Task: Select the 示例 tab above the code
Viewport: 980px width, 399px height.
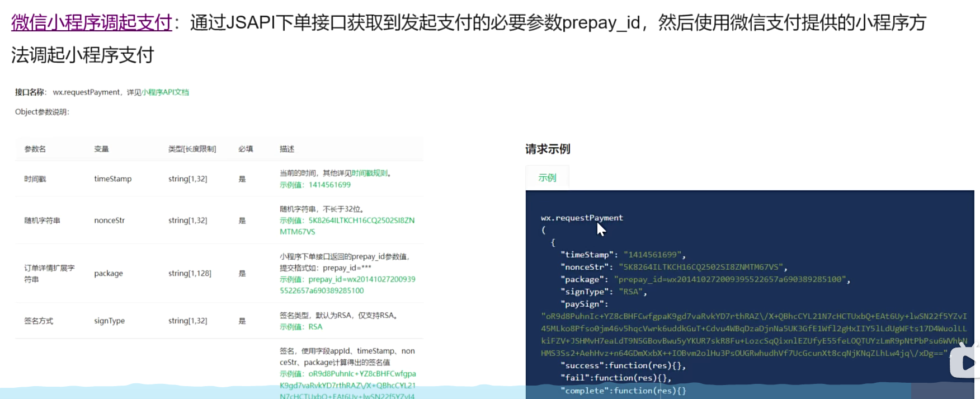Action: click(547, 177)
